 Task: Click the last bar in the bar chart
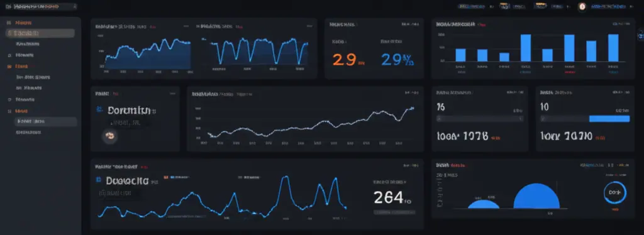click(x=613, y=48)
